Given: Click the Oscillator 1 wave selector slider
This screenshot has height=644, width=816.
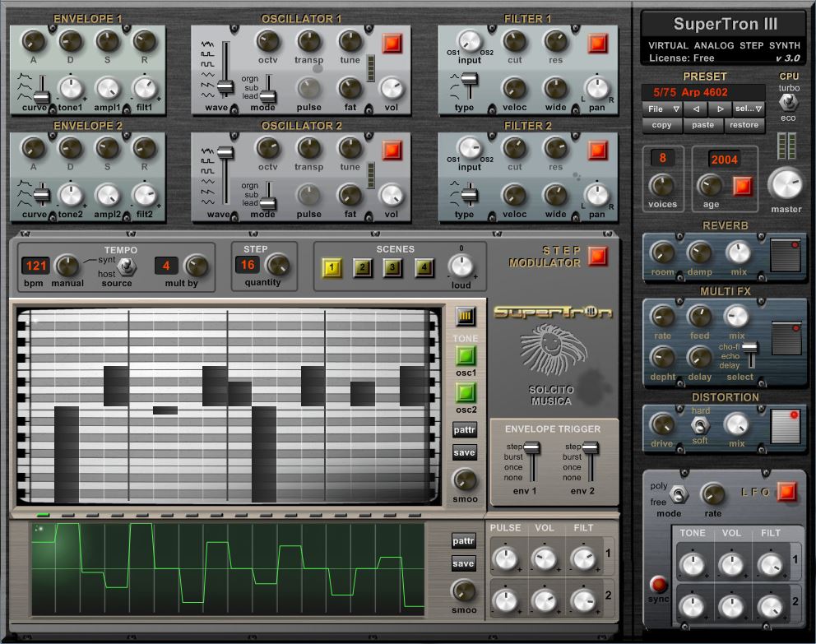Looking at the screenshot, I should pos(225,68).
